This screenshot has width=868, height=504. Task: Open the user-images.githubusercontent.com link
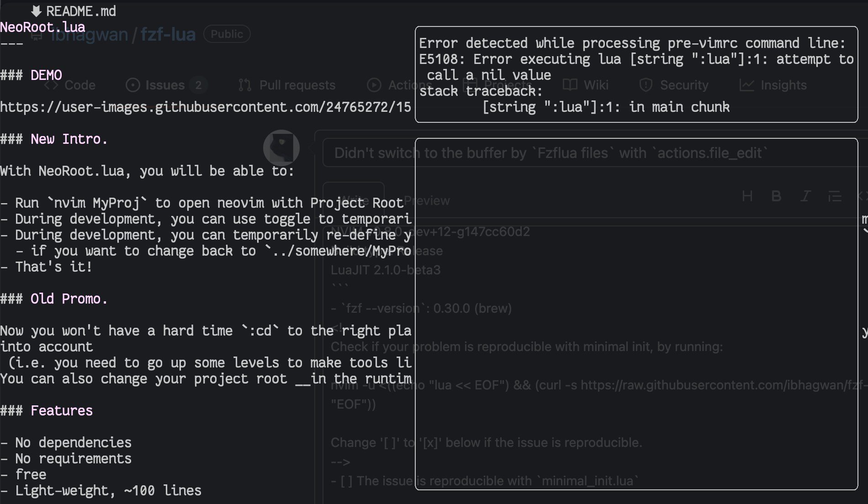[206, 107]
